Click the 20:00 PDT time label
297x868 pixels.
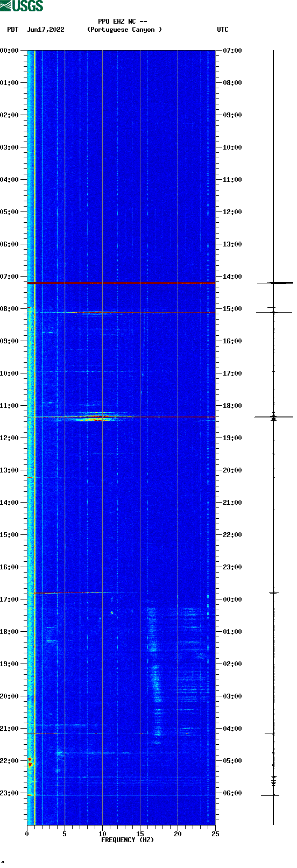coord(10,696)
